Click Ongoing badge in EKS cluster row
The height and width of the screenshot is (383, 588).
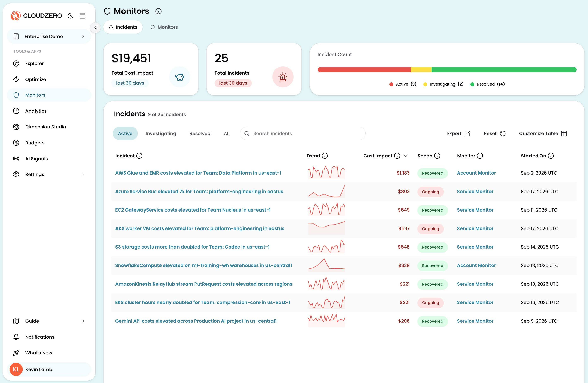click(430, 303)
